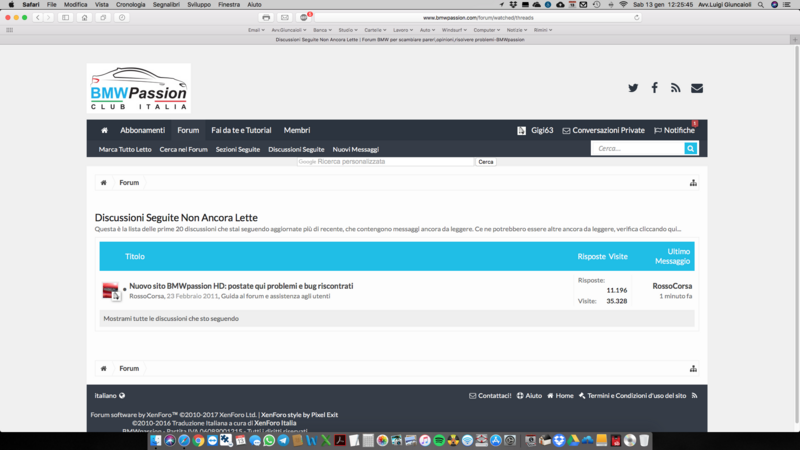
Task: Open Nuovi Messaggi link
Action: tap(356, 149)
